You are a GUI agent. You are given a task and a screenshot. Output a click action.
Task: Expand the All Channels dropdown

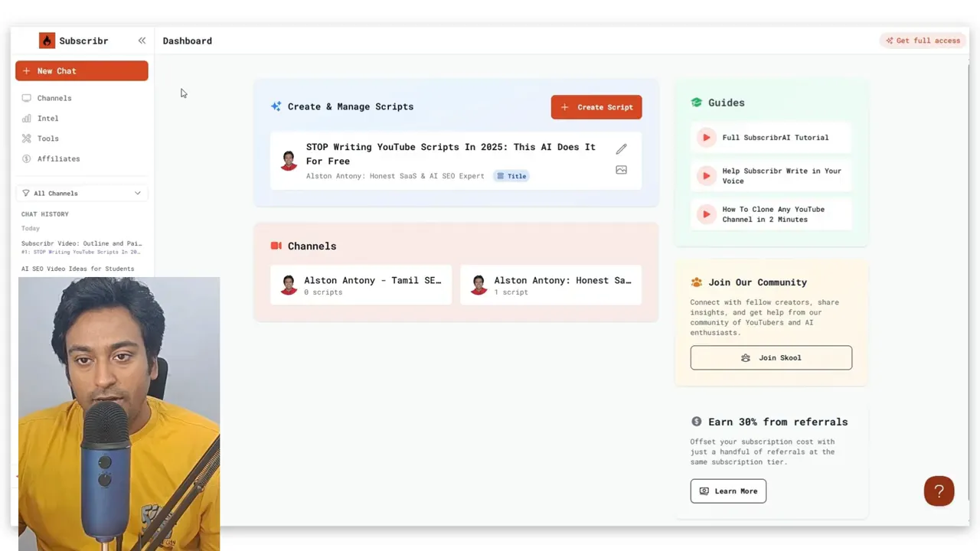[82, 193]
